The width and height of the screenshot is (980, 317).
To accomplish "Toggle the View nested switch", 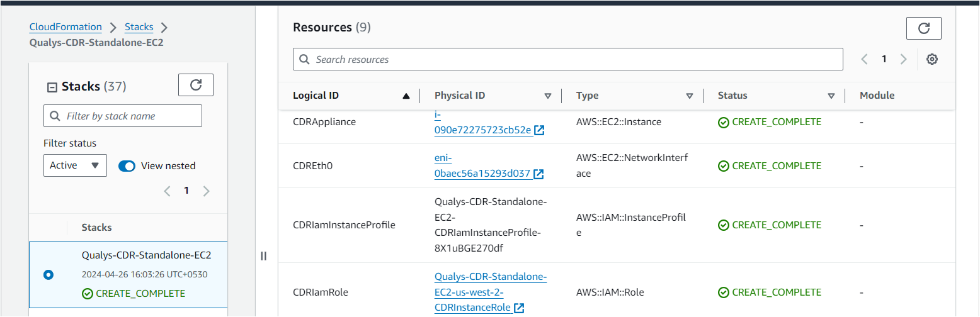I will (127, 166).
